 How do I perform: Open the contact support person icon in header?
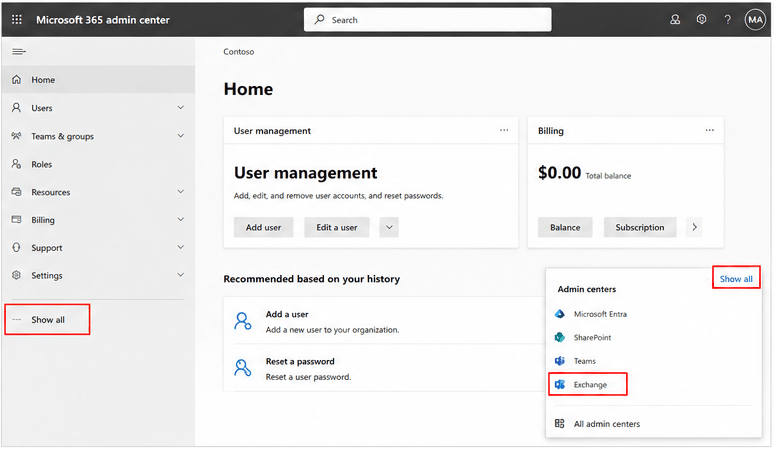675,19
